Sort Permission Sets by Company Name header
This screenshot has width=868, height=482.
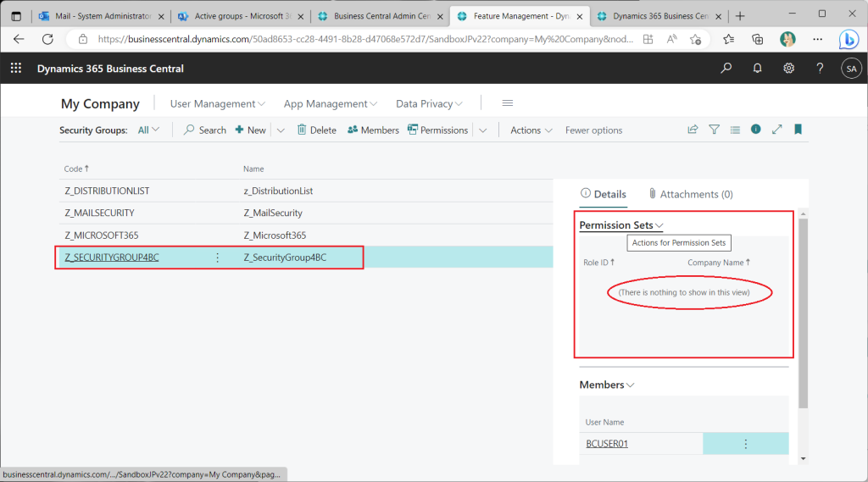tap(719, 263)
